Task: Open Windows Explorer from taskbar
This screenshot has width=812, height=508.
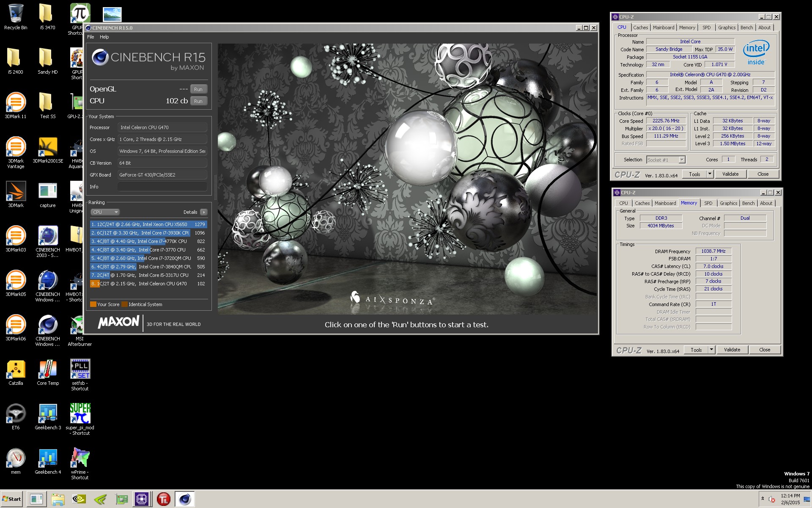Action: (58, 500)
